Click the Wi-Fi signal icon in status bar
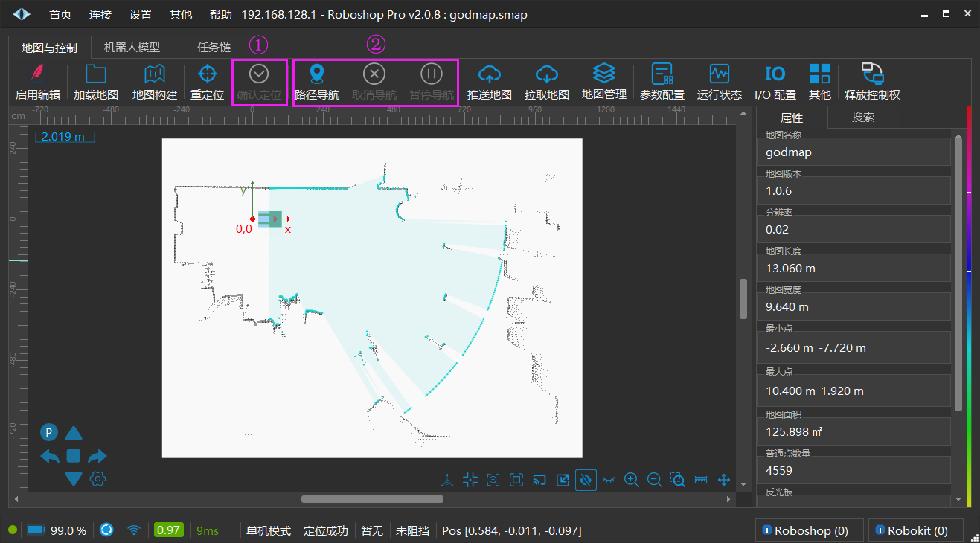 [134, 530]
